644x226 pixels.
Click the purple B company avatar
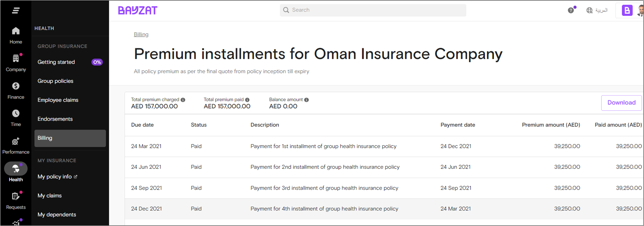(x=627, y=10)
